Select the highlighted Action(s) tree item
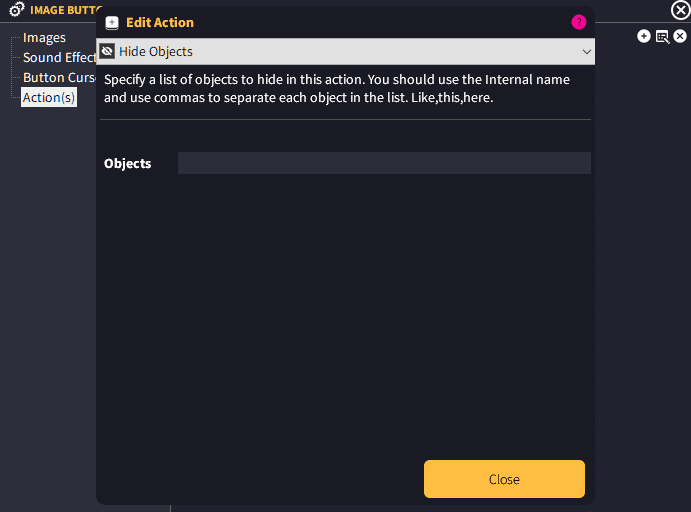Image resolution: width=691 pixels, height=512 pixels. click(x=48, y=97)
